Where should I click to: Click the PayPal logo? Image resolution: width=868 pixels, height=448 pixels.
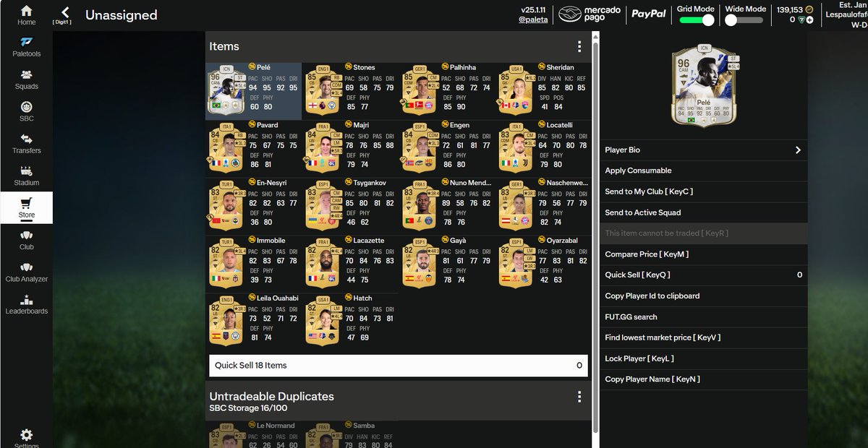click(649, 14)
